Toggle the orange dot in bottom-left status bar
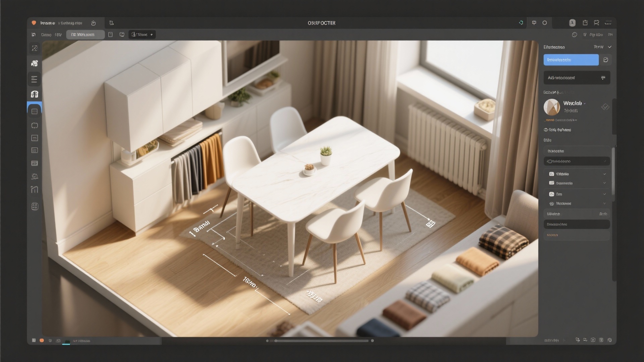 42,341
